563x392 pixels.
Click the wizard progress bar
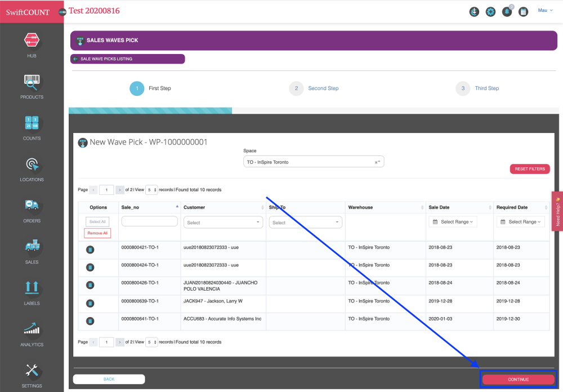pos(314,110)
